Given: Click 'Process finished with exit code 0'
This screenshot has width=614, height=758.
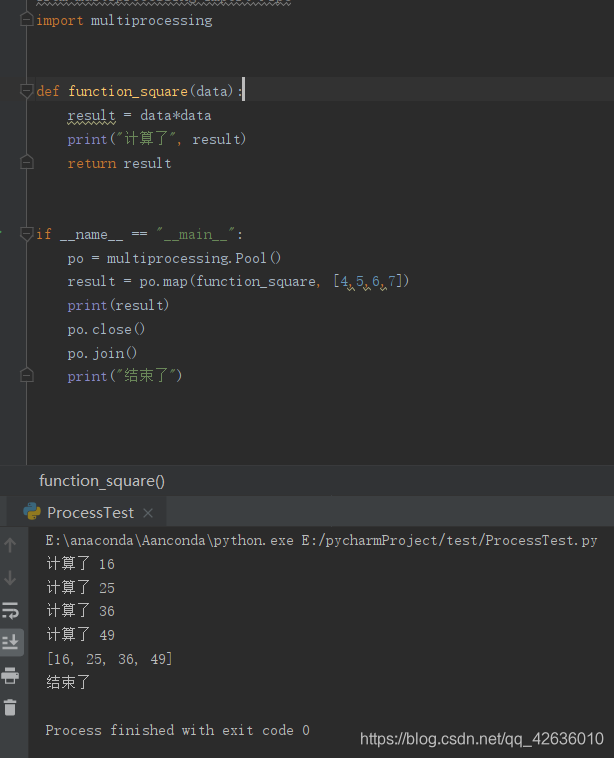Looking at the screenshot, I should click(x=177, y=730).
